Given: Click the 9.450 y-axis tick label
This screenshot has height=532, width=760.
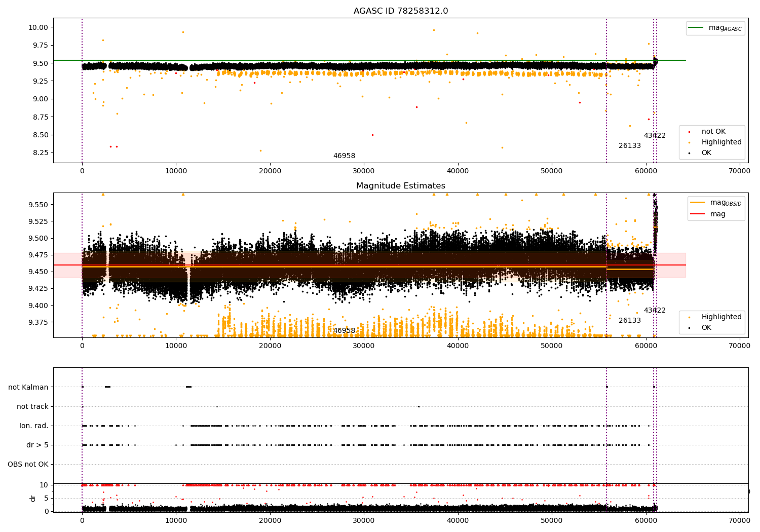Looking at the screenshot, I should click(x=39, y=272).
